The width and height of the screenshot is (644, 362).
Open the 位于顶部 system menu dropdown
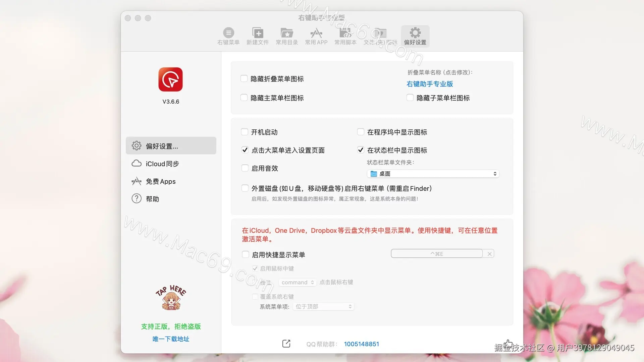[x=323, y=307]
